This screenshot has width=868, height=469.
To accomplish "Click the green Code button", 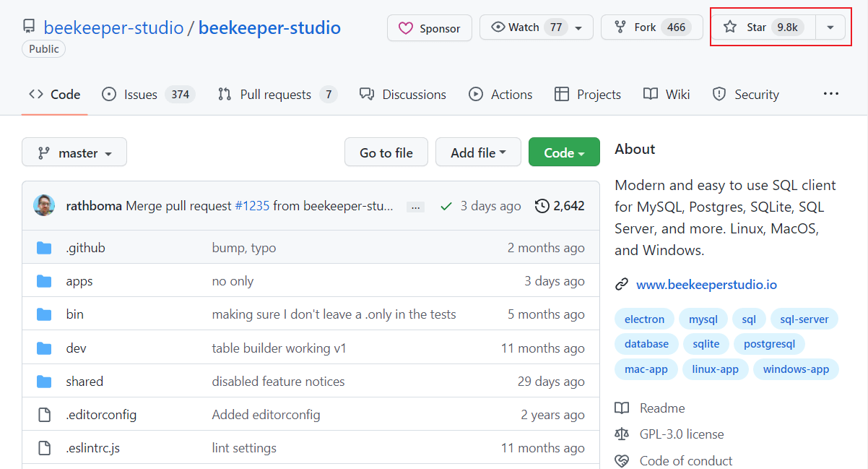I will (x=563, y=152).
